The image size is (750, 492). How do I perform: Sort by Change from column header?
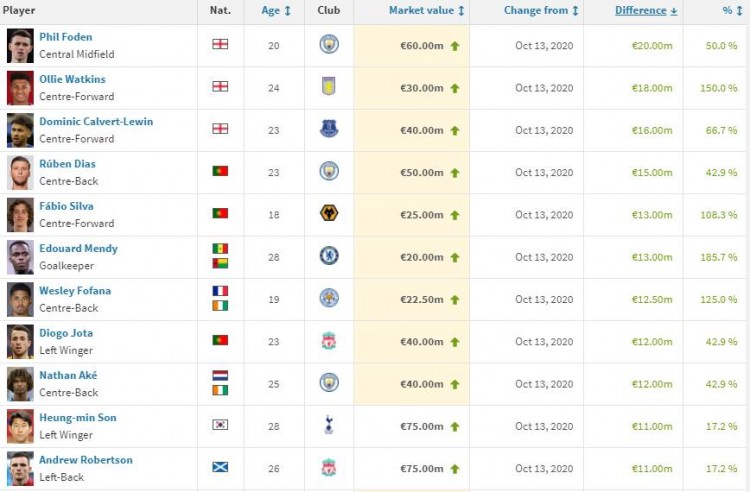[x=541, y=11]
